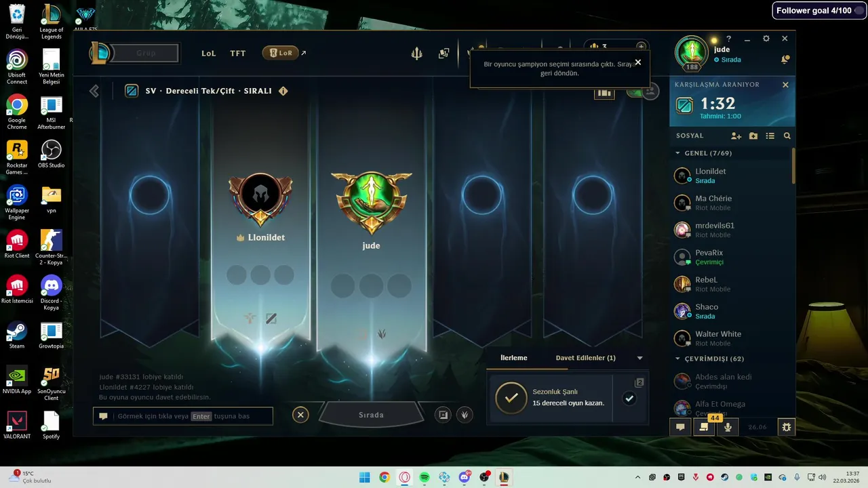Open the loot cards icon
The width and height of the screenshot is (868, 488).
[443, 53]
